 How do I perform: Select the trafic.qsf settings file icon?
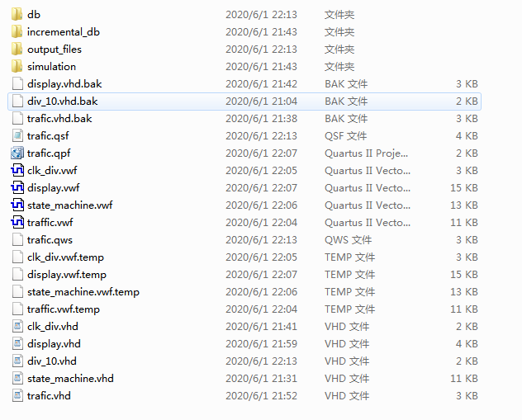click(17, 135)
